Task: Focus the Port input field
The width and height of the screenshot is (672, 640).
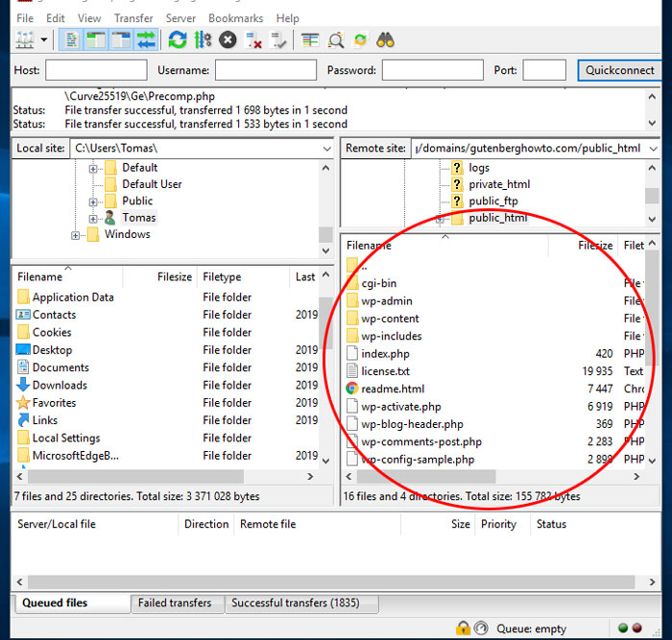Action: (x=544, y=70)
